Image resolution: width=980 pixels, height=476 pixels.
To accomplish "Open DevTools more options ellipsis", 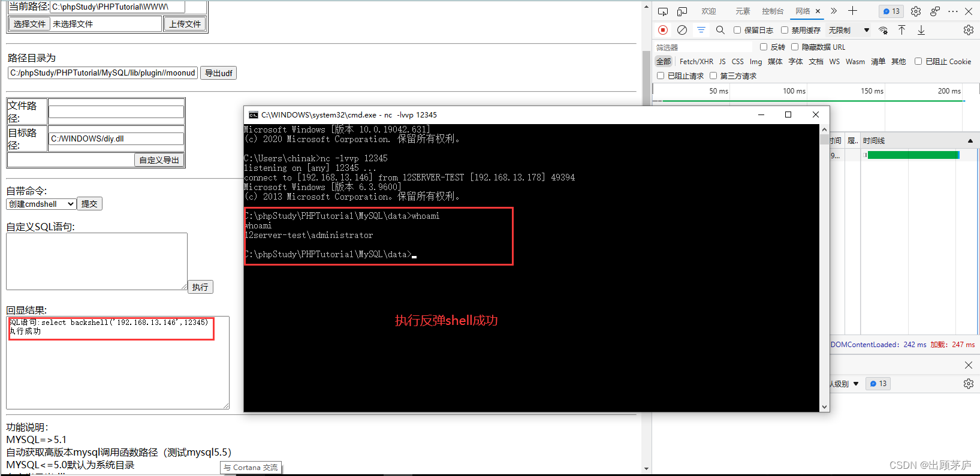I will click(x=953, y=11).
